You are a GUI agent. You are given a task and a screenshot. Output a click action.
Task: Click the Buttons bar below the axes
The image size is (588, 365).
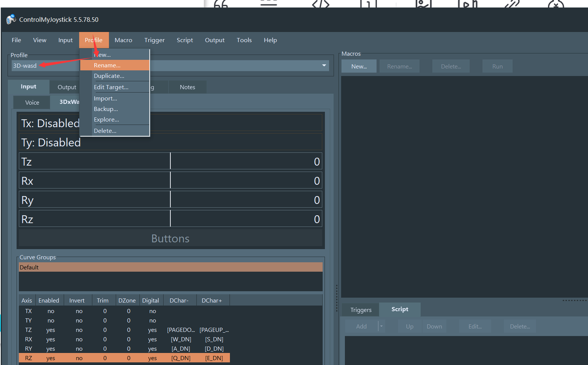coord(170,239)
